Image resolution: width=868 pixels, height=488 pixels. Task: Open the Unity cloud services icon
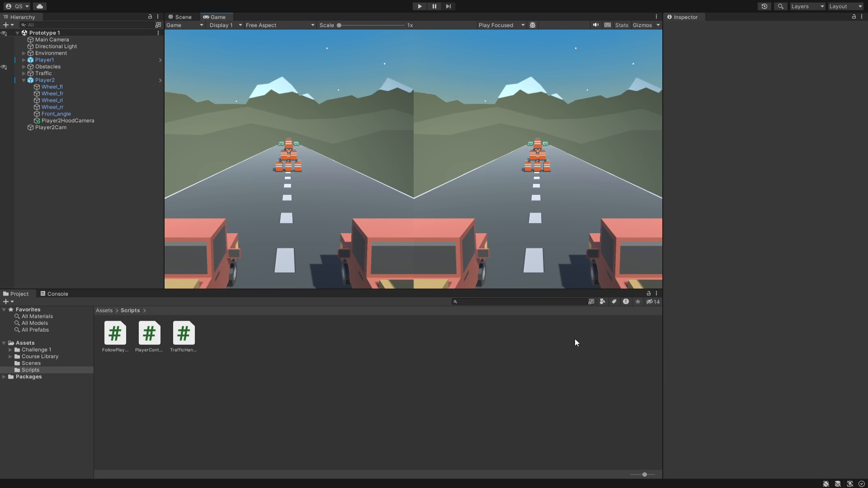(40, 6)
